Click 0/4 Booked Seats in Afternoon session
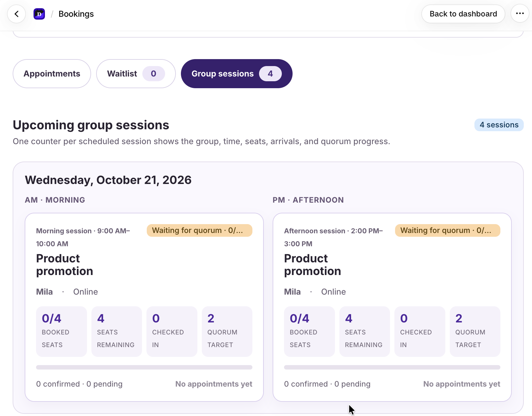 coord(309,332)
